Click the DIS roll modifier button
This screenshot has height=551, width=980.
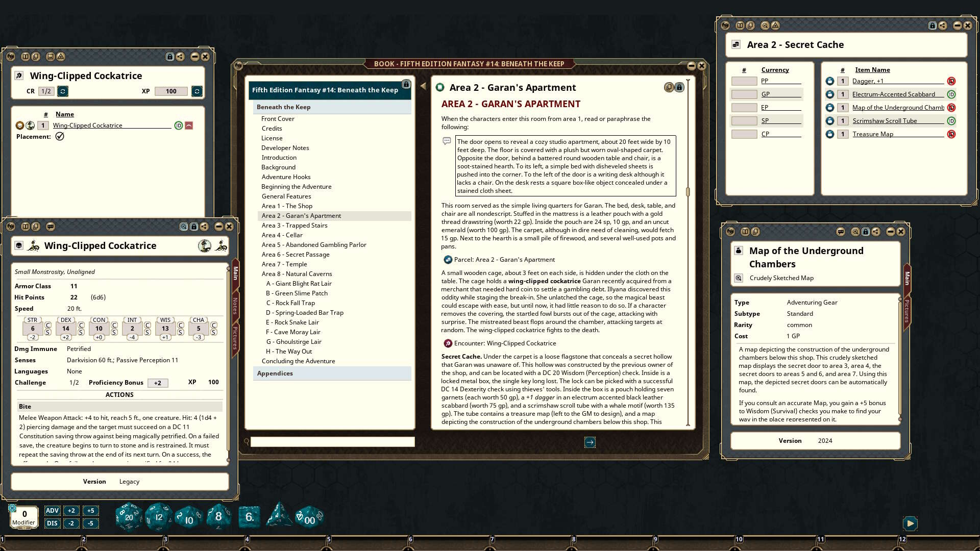(x=52, y=523)
